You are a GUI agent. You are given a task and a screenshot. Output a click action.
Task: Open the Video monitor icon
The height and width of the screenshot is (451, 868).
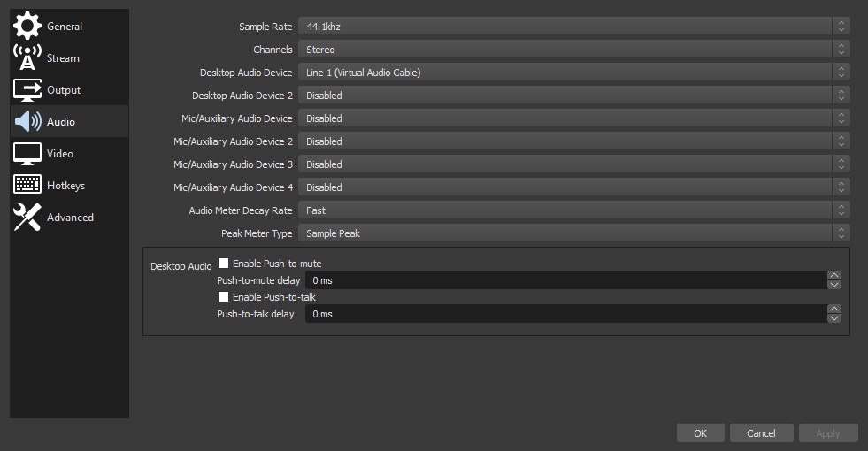point(27,154)
